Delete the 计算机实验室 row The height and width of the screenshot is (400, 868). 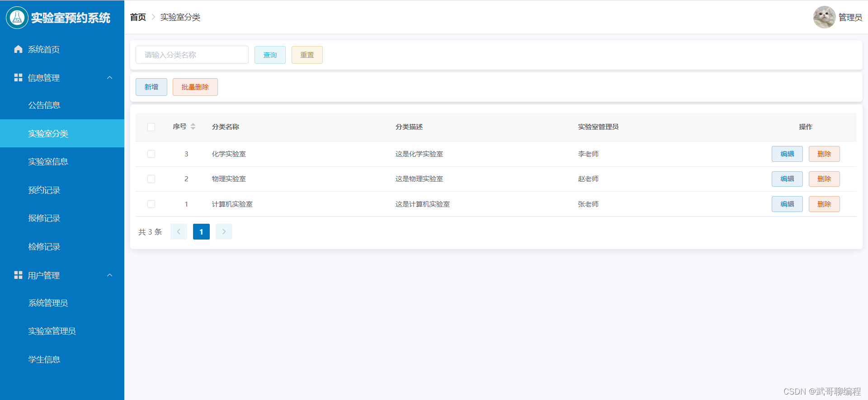pyautogui.click(x=824, y=204)
